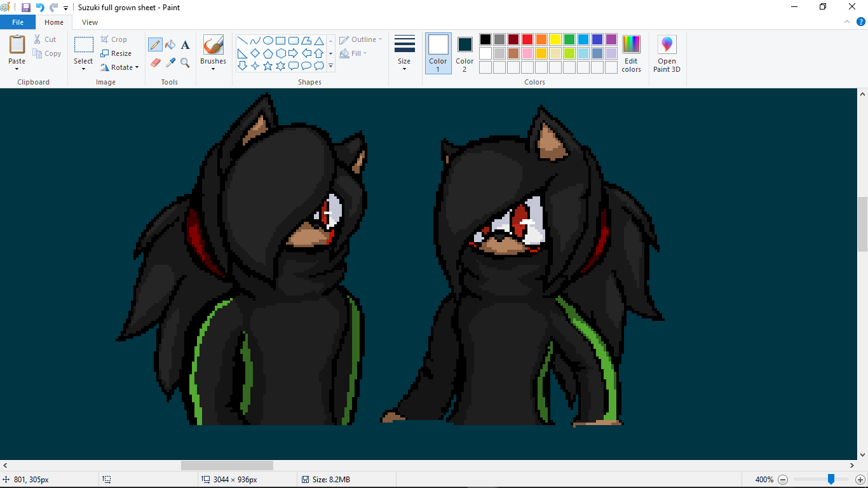Click the vertical scrollbar thumb

point(862,224)
